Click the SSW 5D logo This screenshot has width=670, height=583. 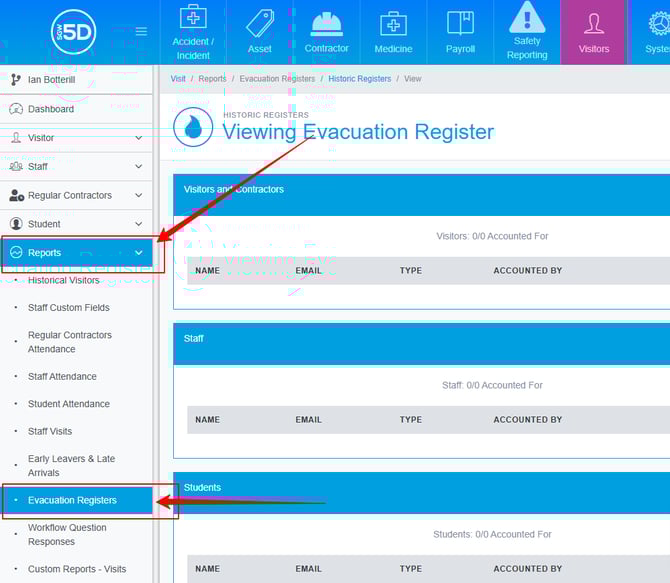(x=73, y=32)
